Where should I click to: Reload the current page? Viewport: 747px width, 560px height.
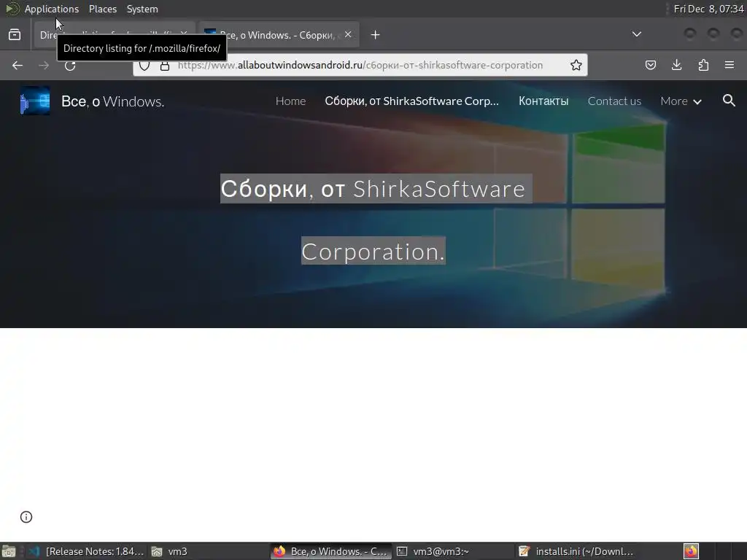[x=70, y=65]
